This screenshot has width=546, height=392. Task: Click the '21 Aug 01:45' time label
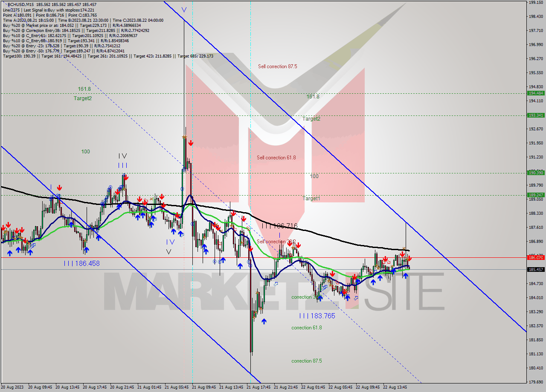[x=149, y=387]
